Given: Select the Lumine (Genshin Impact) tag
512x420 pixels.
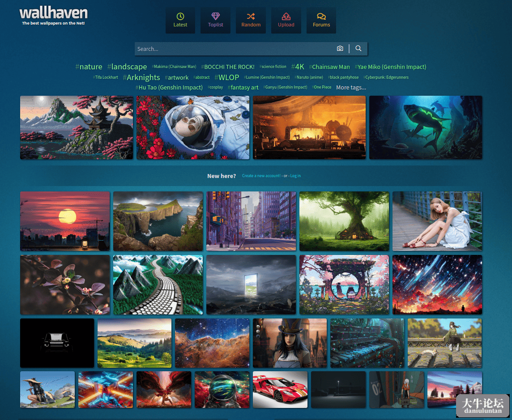Looking at the screenshot, I should (267, 77).
